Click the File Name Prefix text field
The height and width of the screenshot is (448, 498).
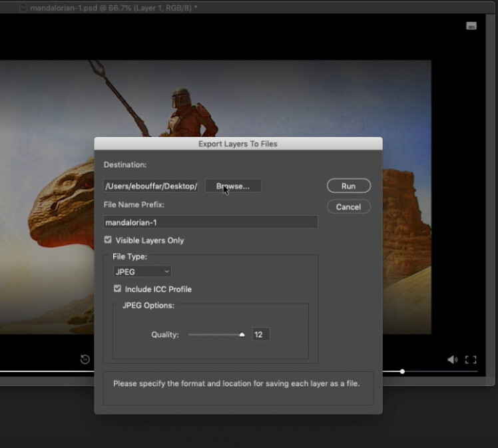click(x=210, y=222)
